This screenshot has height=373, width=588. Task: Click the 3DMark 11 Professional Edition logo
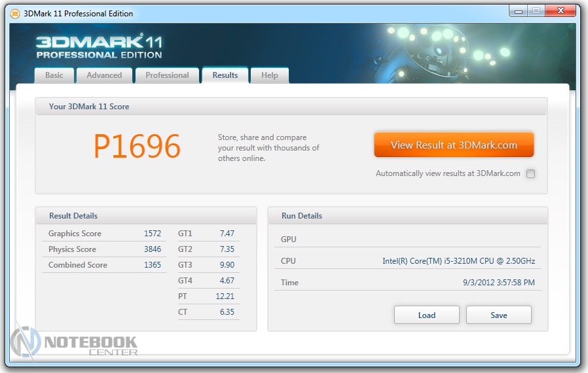[100, 46]
